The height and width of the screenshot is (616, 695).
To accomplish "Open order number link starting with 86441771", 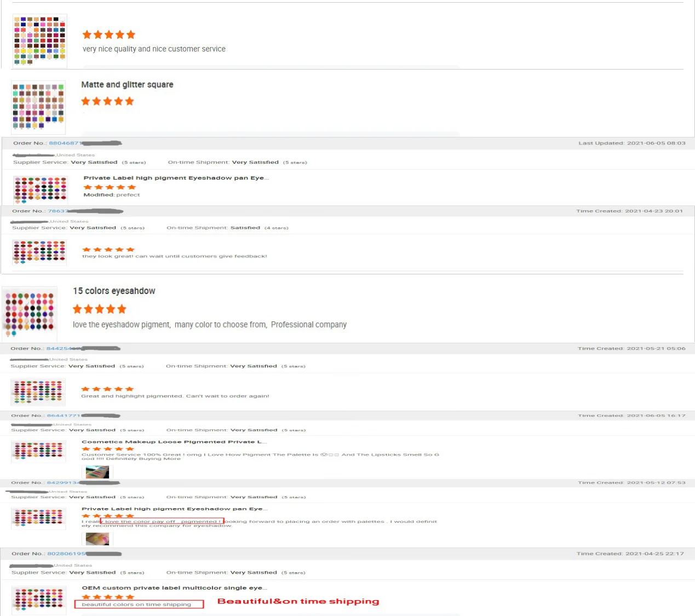I will (64, 416).
